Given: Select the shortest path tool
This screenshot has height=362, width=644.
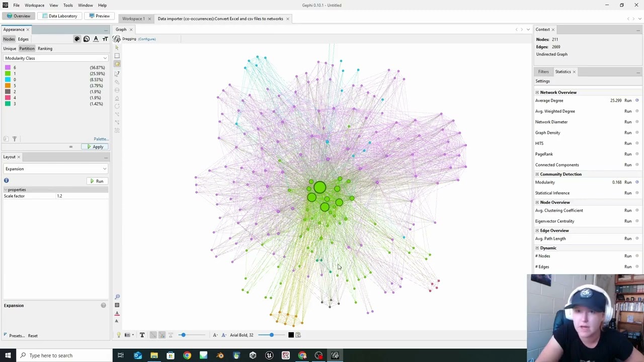Looking at the screenshot, I should 117,122.
